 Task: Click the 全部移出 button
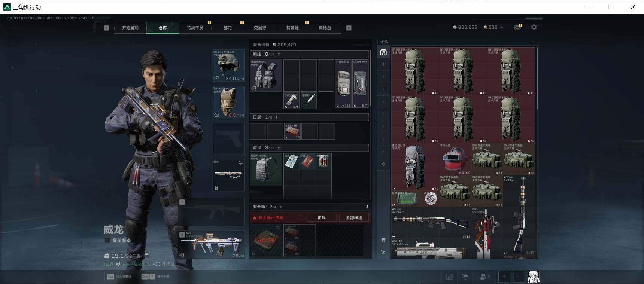point(354,217)
